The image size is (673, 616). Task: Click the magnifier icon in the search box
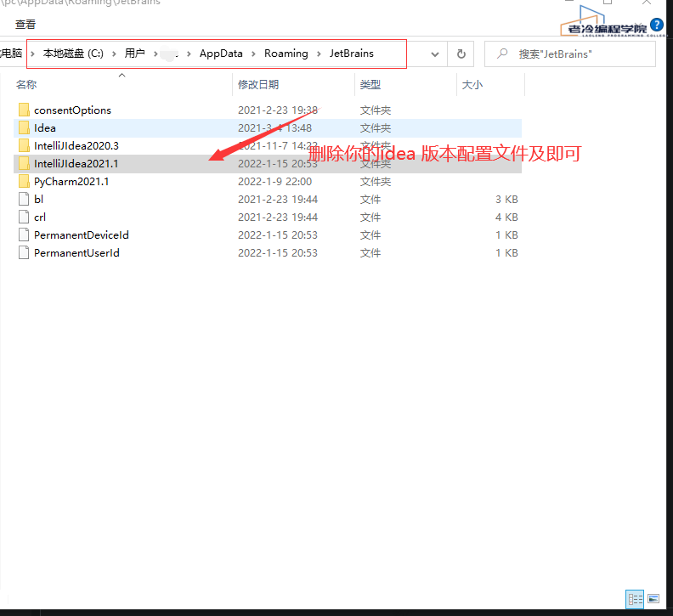502,54
